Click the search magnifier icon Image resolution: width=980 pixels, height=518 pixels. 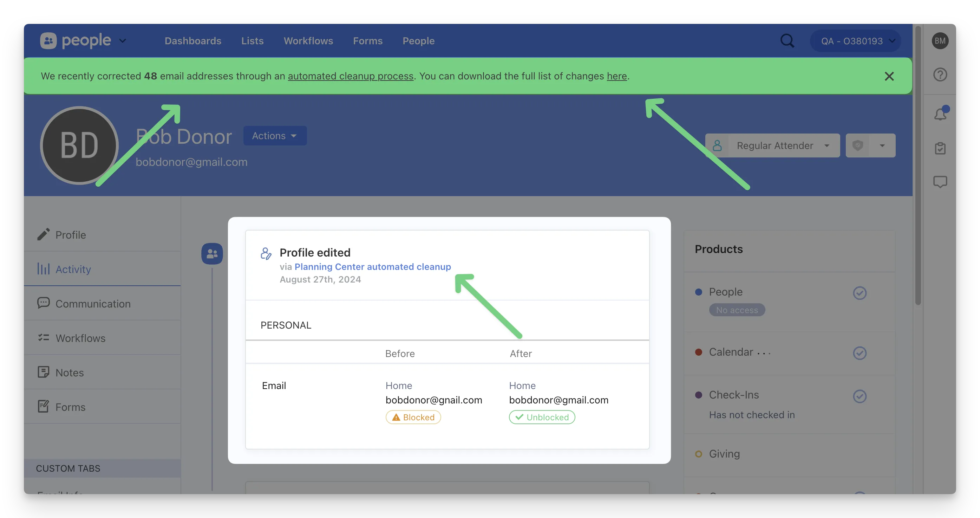coord(787,41)
